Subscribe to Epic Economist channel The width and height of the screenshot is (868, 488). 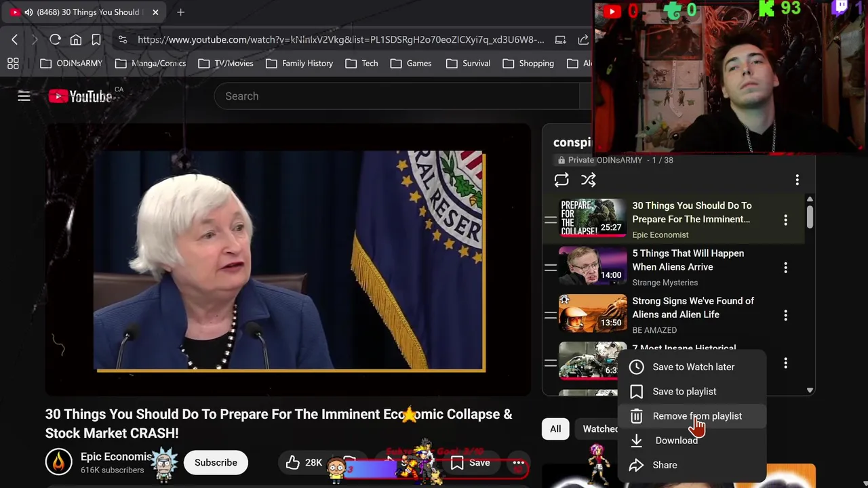[x=216, y=463]
